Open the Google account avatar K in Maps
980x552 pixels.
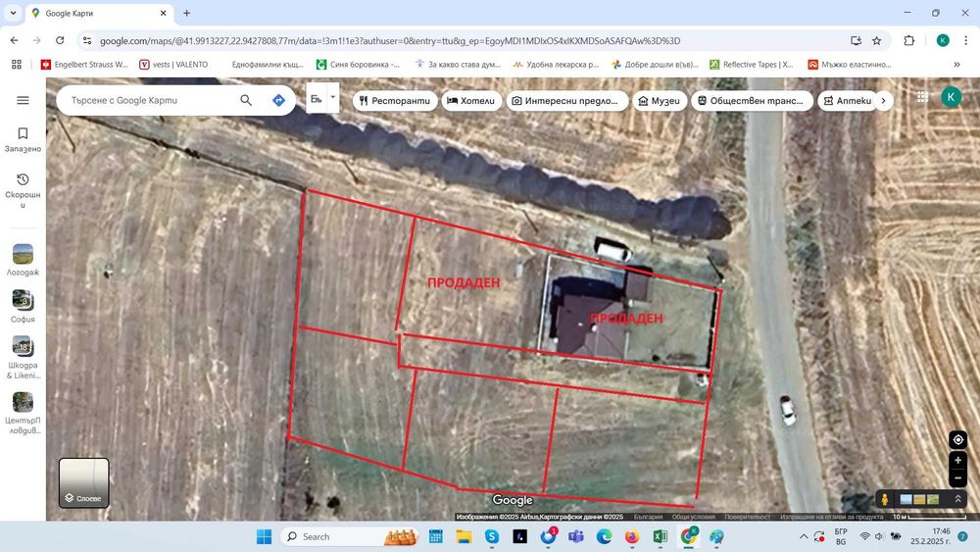click(x=951, y=97)
